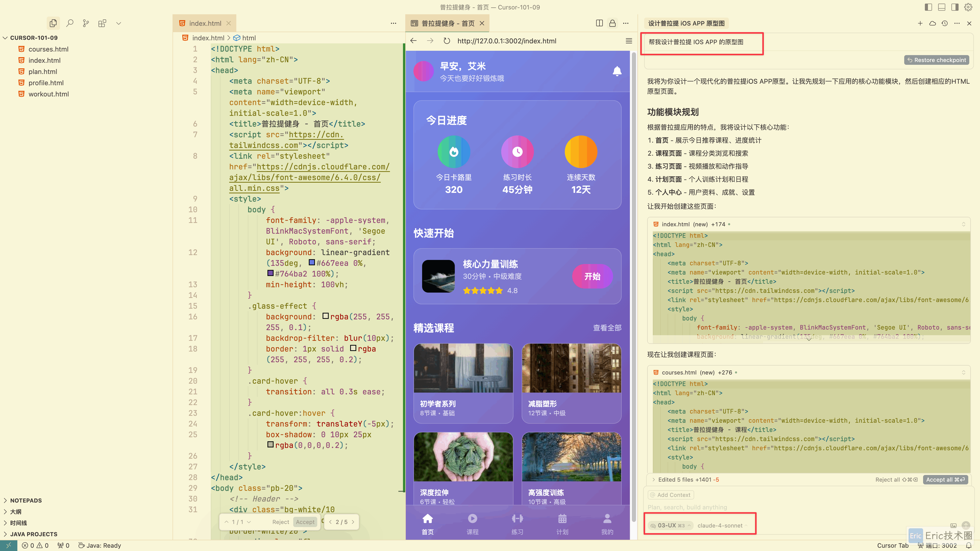The height and width of the screenshot is (551, 980).
Task: Expand the 大纲 outline section
Action: pyautogui.click(x=16, y=512)
